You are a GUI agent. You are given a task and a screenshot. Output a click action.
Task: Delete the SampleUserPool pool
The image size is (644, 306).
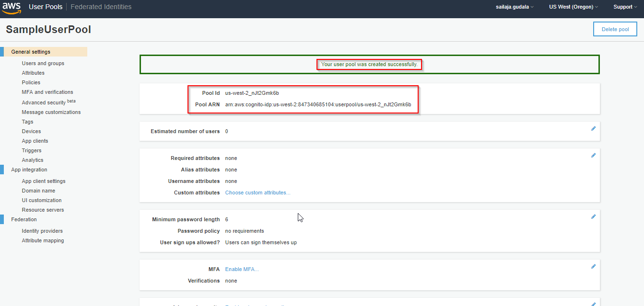click(x=615, y=29)
